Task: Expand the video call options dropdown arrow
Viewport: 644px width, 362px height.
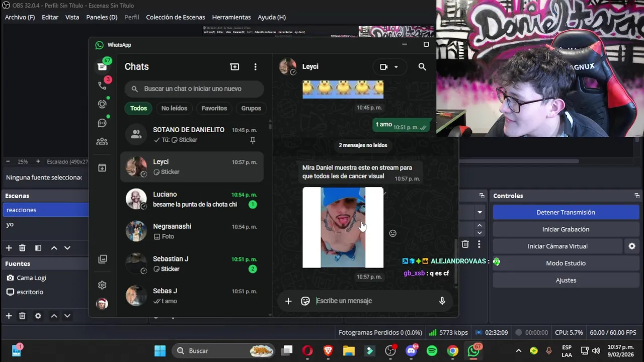Action: click(396, 67)
